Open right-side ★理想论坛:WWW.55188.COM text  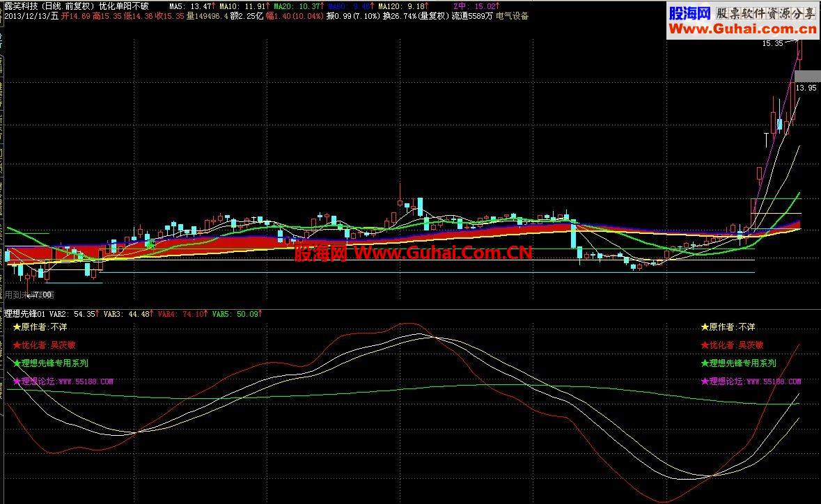[x=751, y=381]
